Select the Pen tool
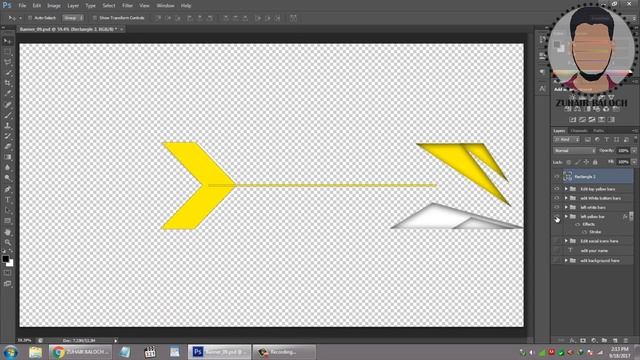Image resolution: width=640 pixels, height=360 pixels. click(x=7, y=189)
